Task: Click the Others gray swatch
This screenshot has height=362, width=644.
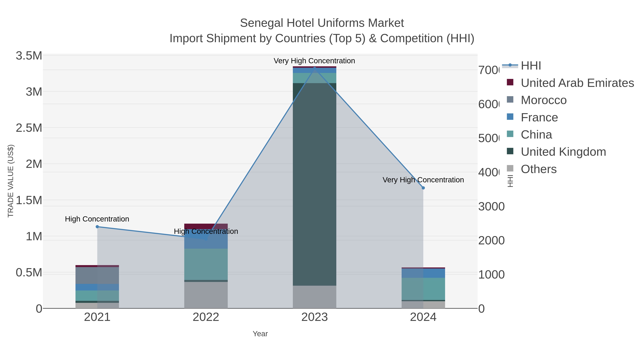Action: (x=510, y=168)
